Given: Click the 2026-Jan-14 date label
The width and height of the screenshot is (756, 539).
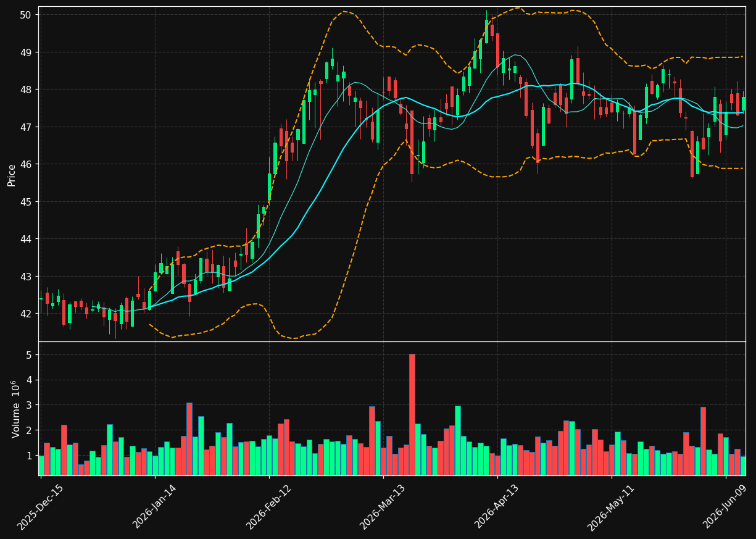Looking at the screenshot, I should click(154, 507).
